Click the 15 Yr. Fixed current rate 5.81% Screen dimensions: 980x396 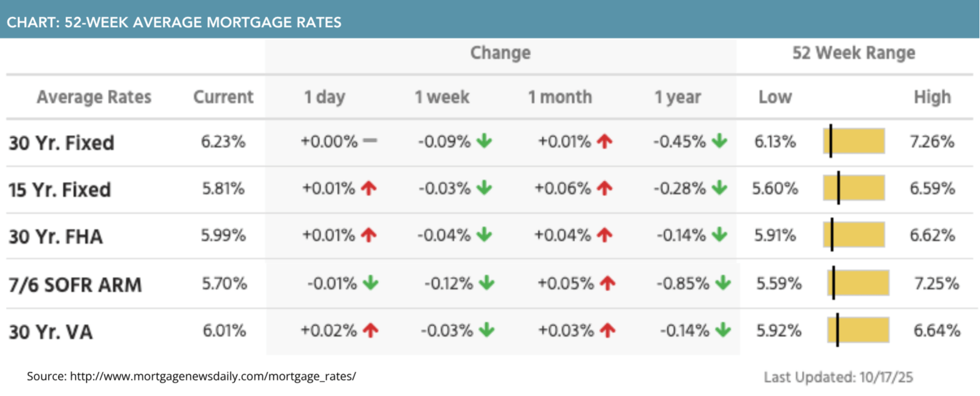(223, 189)
